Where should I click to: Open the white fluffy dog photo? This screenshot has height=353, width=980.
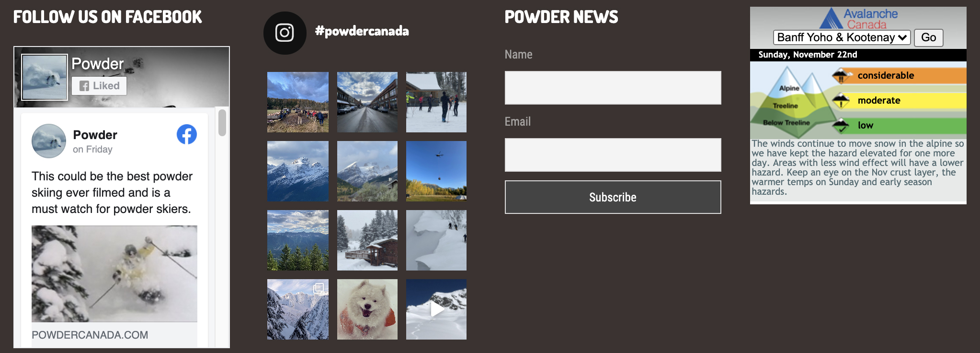click(x=367, y=309)
